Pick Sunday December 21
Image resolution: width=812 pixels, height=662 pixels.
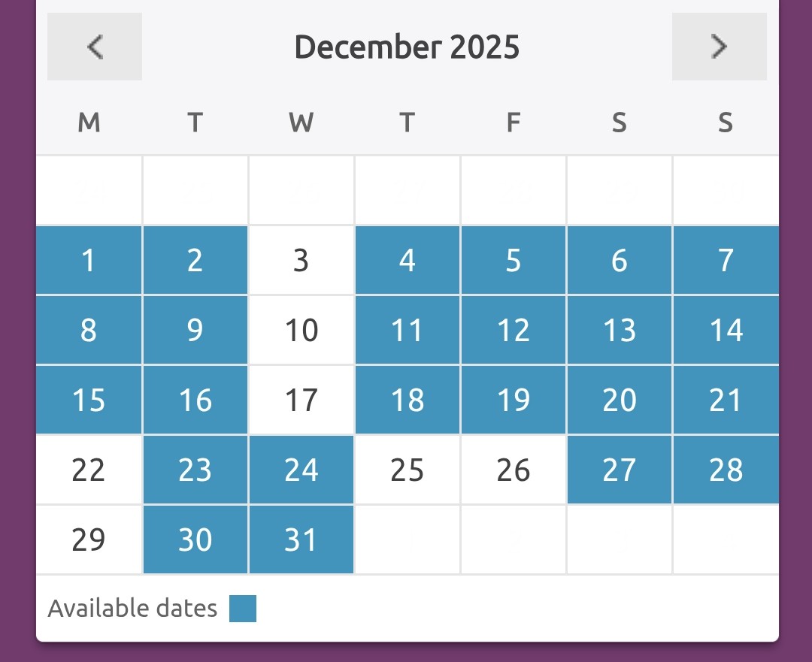[x=726, y=400]
